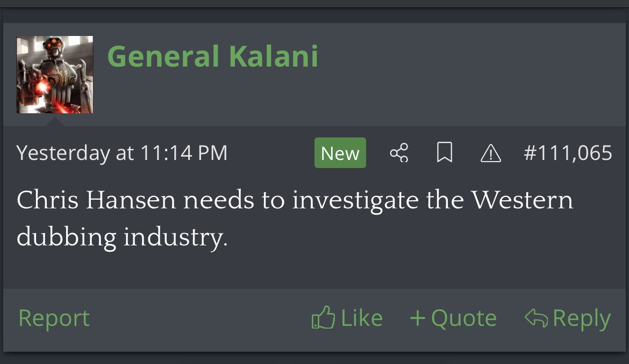This screenshot has width=629, height=364.
Task: Click the plus icon before Quote
Action: pos(417,318)
